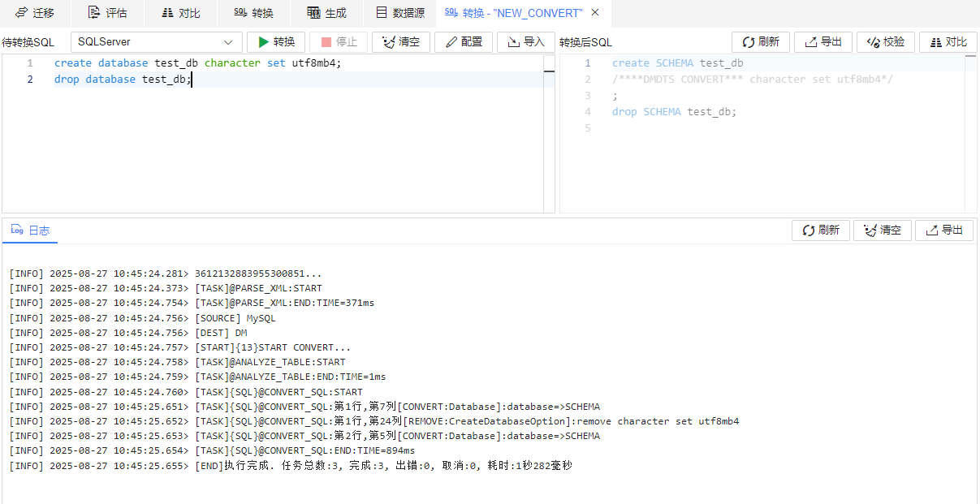The image size is (980, 504).
Task: Click the migrate icon on 迁移 tab
Action: pos(21,13)
